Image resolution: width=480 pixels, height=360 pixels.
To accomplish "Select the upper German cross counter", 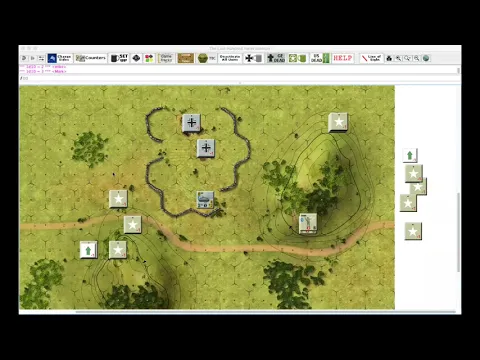I will 191,123.
